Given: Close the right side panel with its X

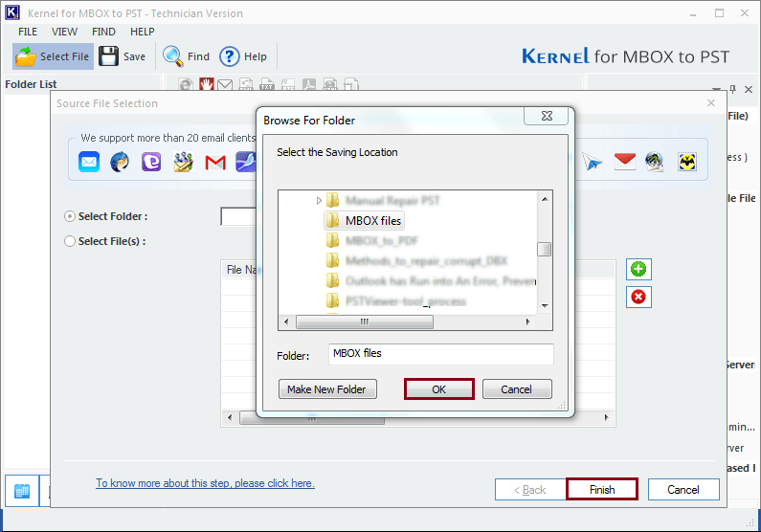Looking at the screenshot, I should pyautogui.click(x=749, y=89).
